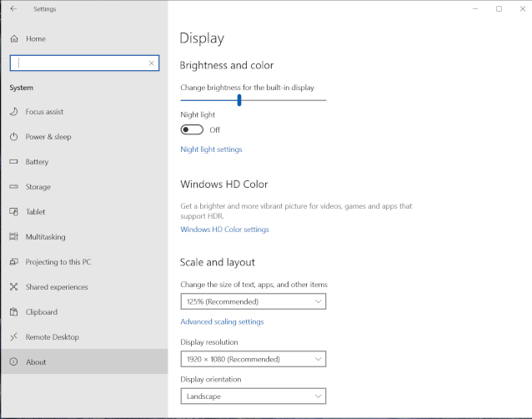Image resolution: width=532 pixels, height=419 pixels.
Task: Click the Tablet icon in sidebar
Action: coord(14,212)
